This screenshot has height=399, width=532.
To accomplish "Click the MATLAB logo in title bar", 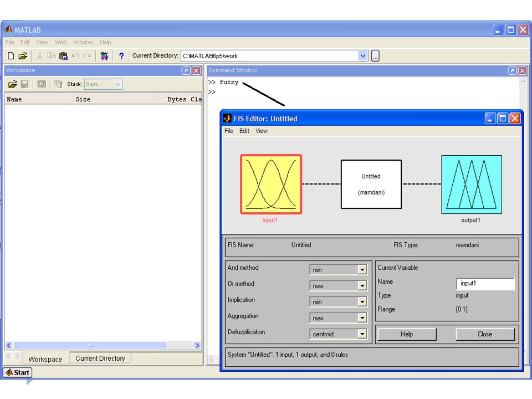I will (x=8, y=30).
